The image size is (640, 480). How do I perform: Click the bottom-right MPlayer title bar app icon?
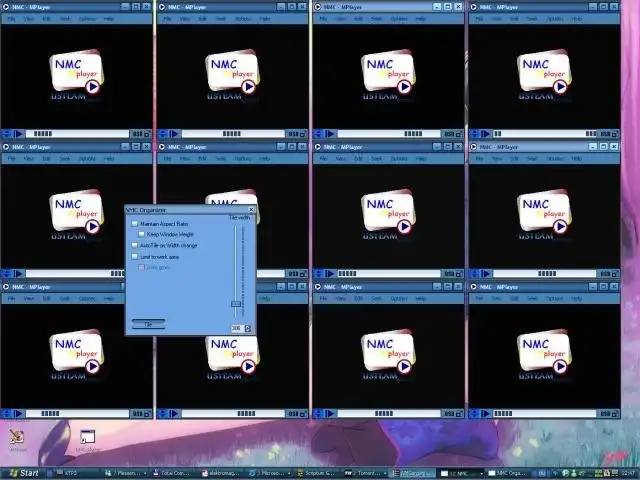473,287
